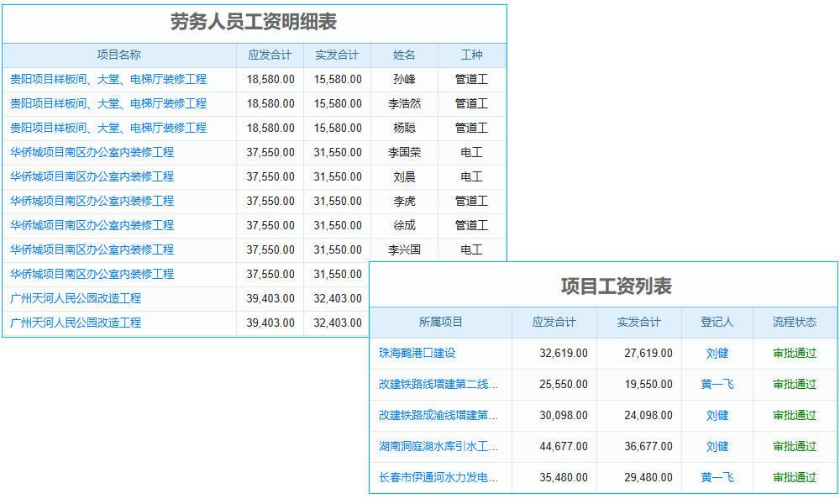Select registrant 刘健 in the first row
The image size is (840, 504).
(x=717, y=353)
